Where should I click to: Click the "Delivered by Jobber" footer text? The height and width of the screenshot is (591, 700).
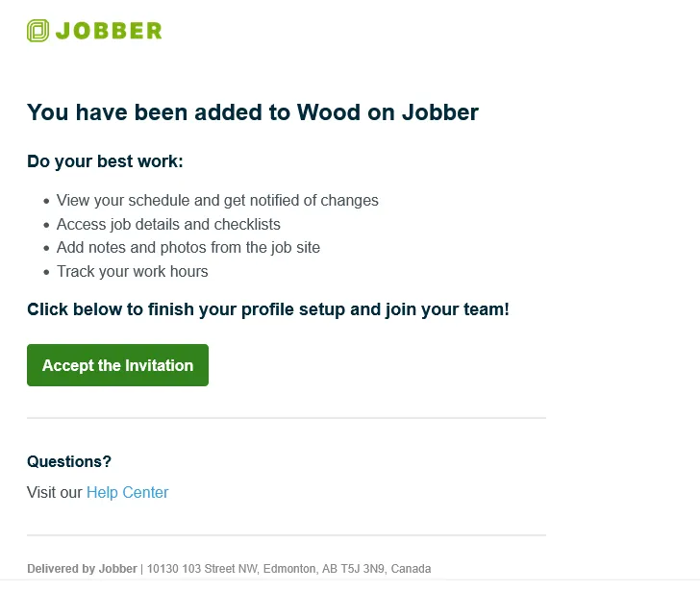82,569
